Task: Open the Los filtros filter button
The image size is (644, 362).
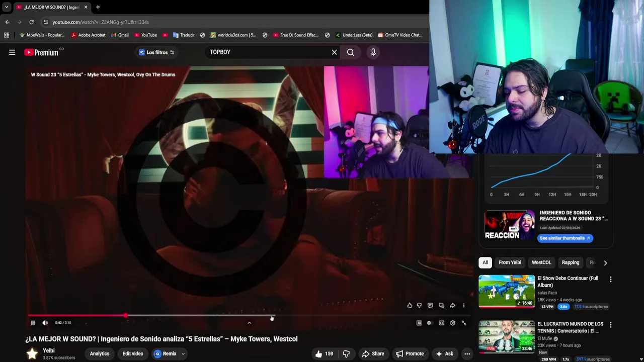Action: (156, 52)
